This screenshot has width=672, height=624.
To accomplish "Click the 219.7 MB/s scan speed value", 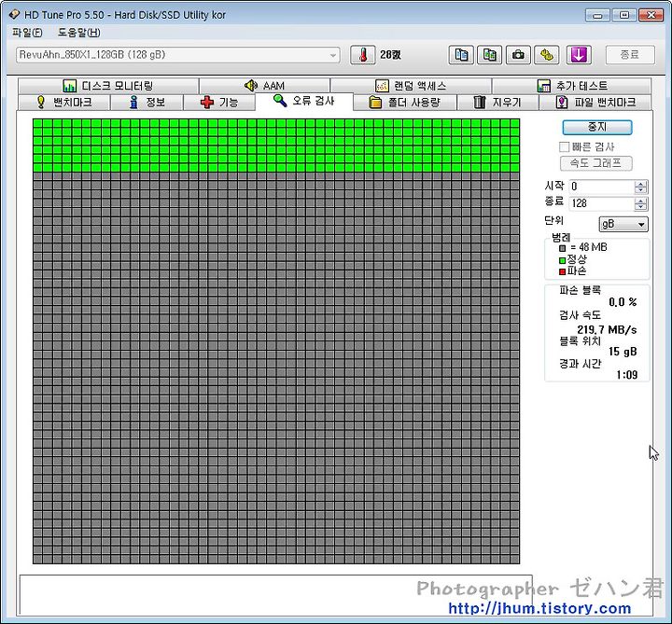I will [x=607, y=330].
